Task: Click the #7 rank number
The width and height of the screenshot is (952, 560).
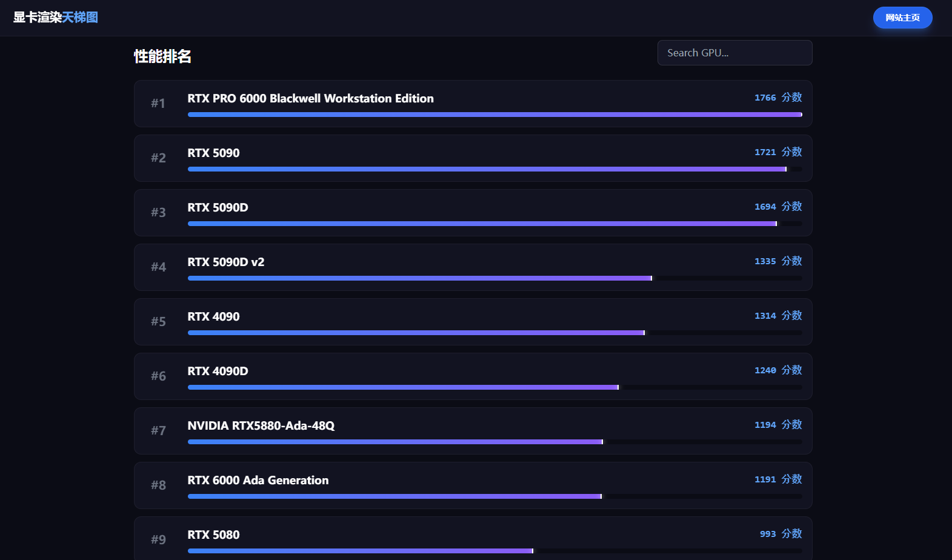Action: 158,431
